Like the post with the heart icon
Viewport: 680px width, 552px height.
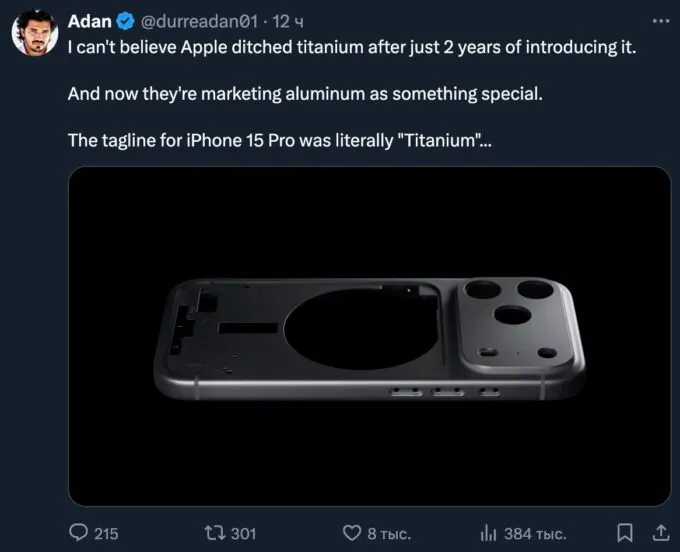click(x=351, y=532)
